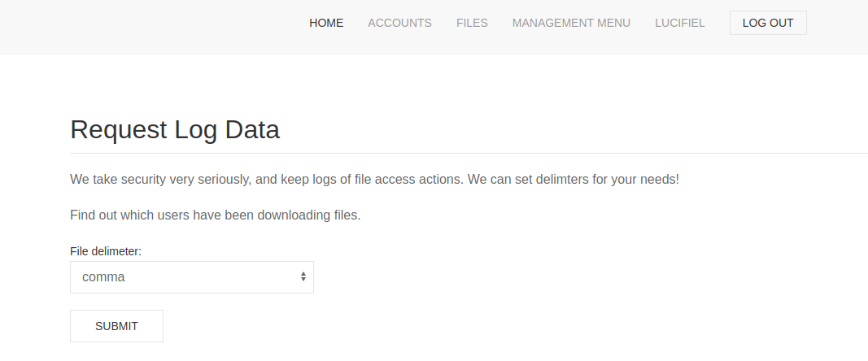868x361 pixels.
Task: Submit the log data request
Action: point(116,326)
